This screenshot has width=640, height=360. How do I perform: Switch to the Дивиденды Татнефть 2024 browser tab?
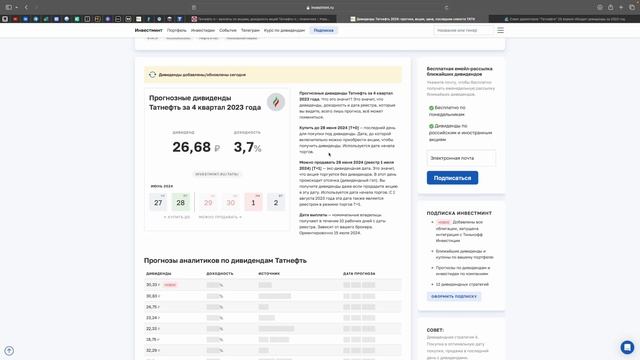click(x=413, y=19)
